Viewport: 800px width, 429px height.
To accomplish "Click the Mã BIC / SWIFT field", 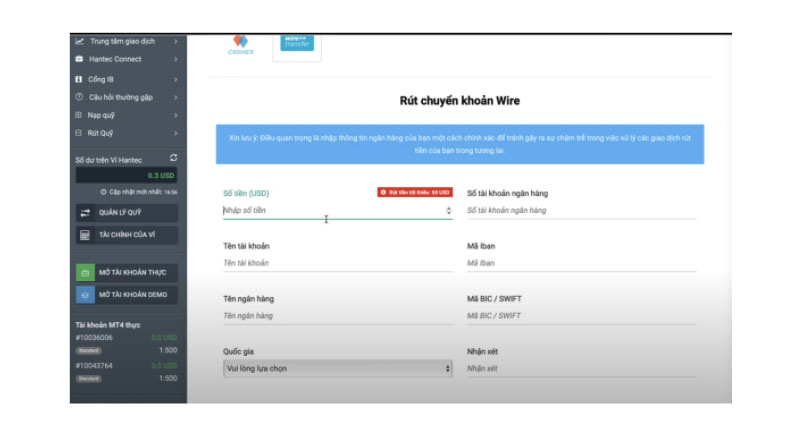I will (582, 316).
